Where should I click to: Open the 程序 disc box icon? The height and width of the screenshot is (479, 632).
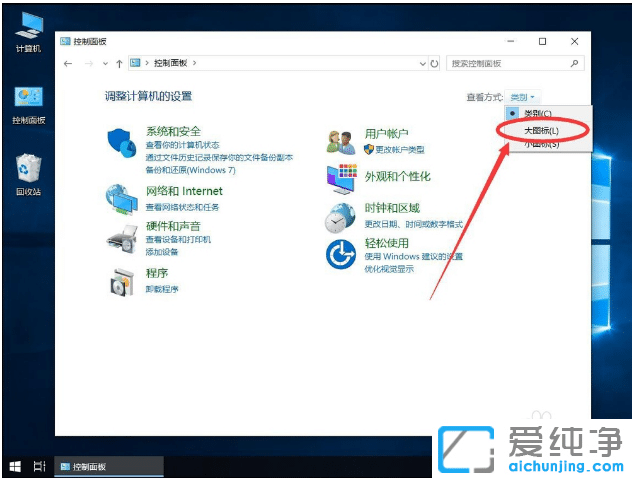[122, 282]
